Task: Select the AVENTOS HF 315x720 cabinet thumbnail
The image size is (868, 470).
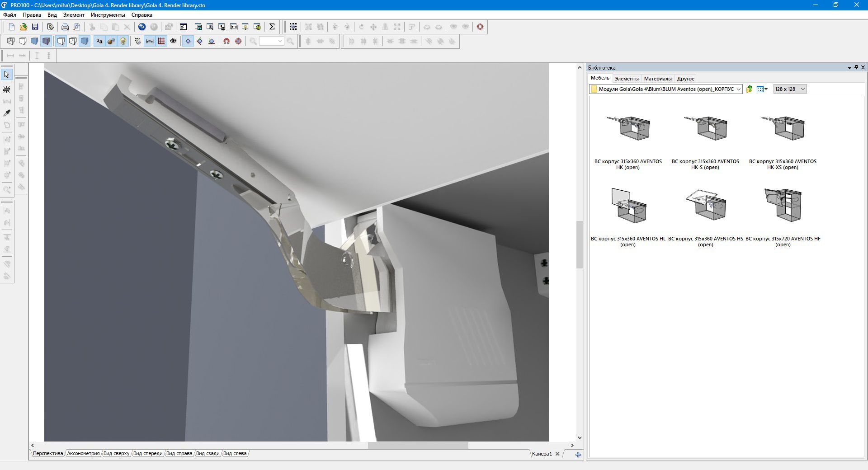Action: (x=783, y=206)
